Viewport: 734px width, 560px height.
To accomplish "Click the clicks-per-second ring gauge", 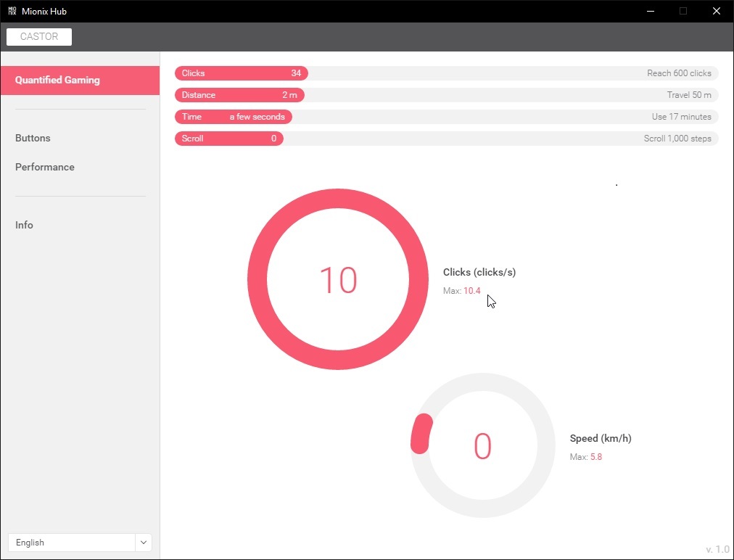I will [x=338, y=279].
